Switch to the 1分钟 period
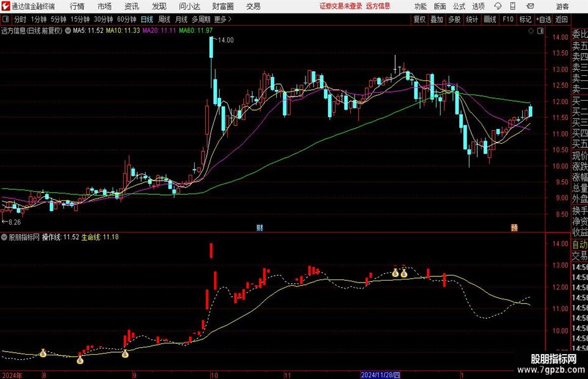 (38, 19)
